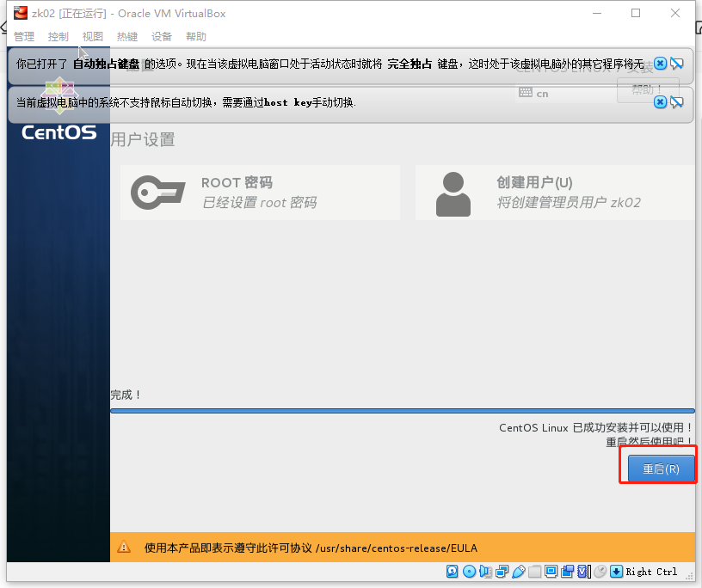Click the don't-show-again icon on mouse notification
Screen dimensions: 702x588
(676, 102)
